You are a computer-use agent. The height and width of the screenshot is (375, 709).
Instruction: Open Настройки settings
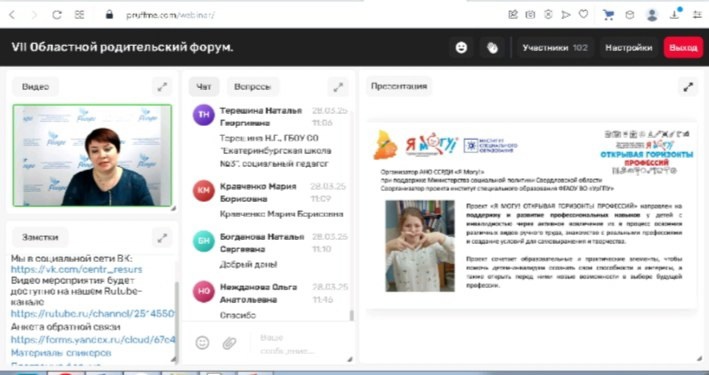tap(629, 47)
